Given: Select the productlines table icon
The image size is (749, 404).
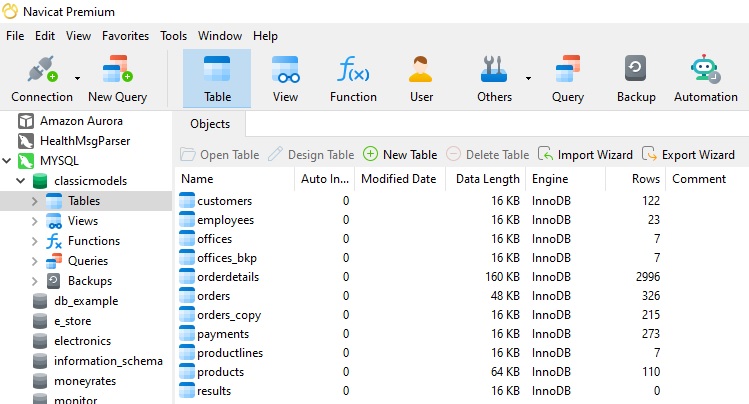Looking at the screenshot, I should point(187,353).
